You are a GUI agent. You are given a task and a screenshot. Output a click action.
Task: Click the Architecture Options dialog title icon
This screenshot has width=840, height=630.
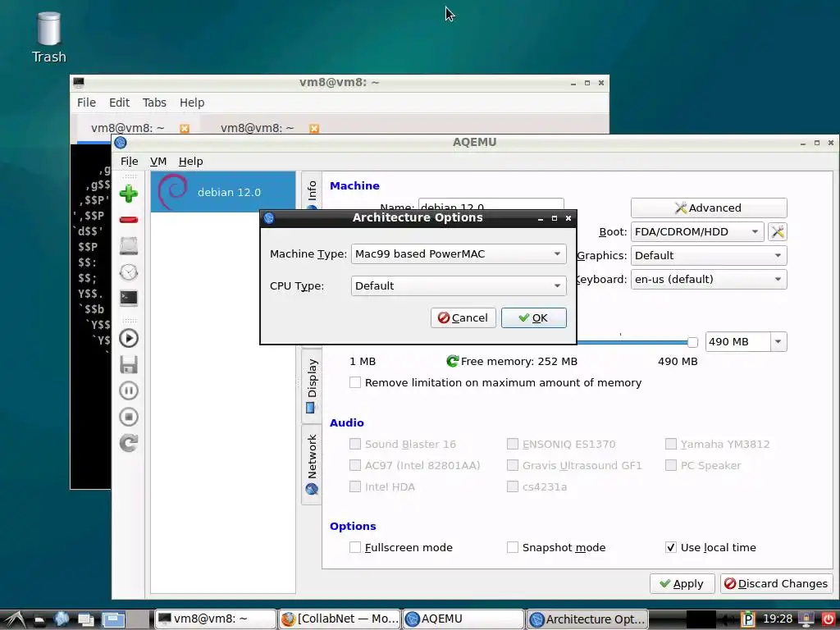(269, 218)
